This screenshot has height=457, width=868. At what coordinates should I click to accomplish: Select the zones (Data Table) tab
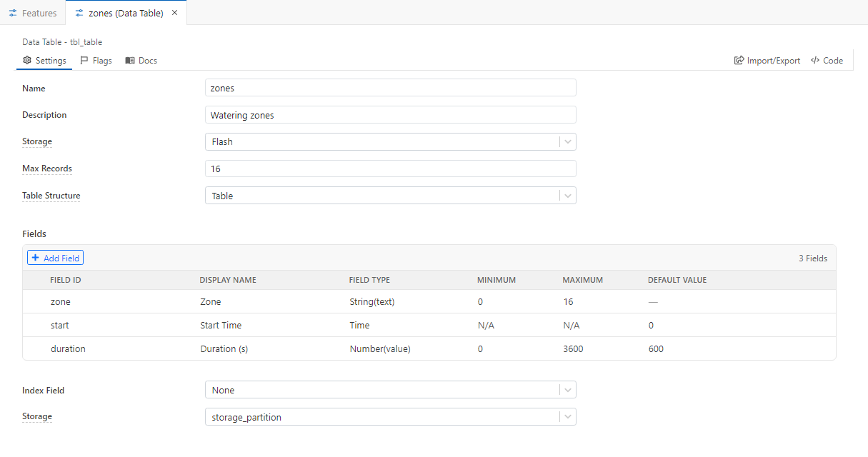(x=126, y=13)
